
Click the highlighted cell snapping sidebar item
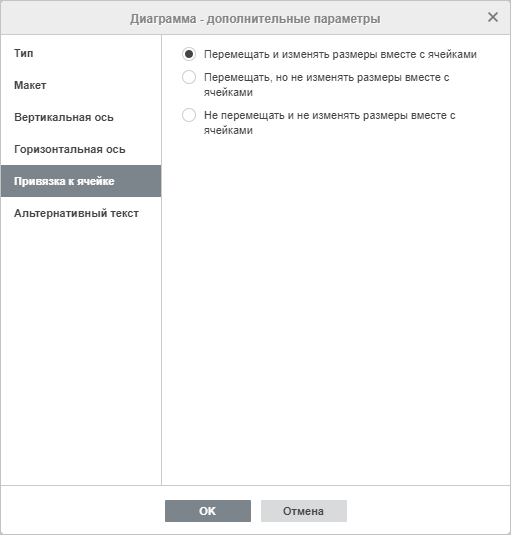click(81, 181)
